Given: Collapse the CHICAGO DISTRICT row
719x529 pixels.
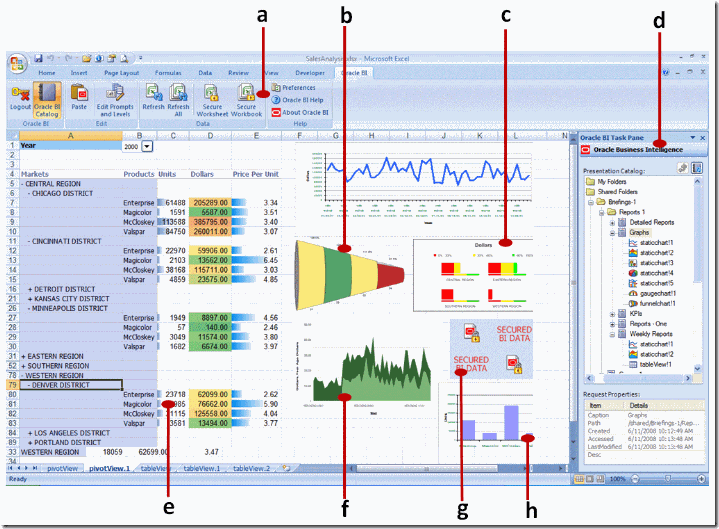Looking at the screenshot, I should point(29,193).
